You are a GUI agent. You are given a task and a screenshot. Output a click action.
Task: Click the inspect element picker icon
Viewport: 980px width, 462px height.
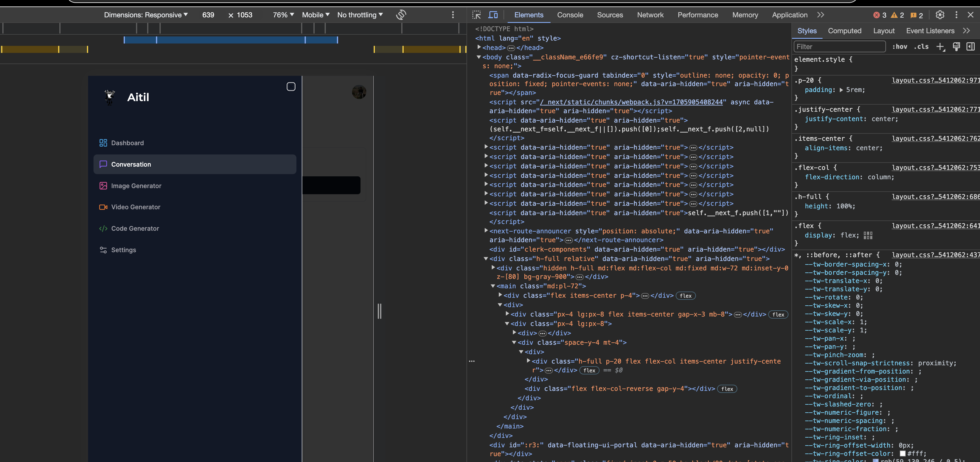click(476, 15)
